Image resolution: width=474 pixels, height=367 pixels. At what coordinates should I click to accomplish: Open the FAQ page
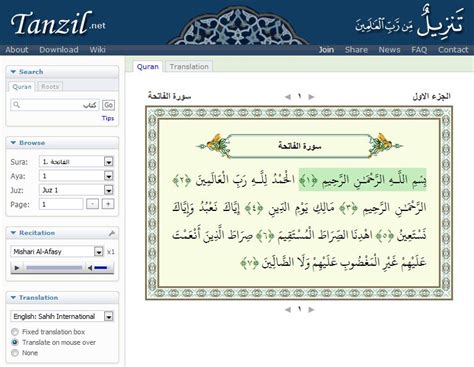point(419,50)
